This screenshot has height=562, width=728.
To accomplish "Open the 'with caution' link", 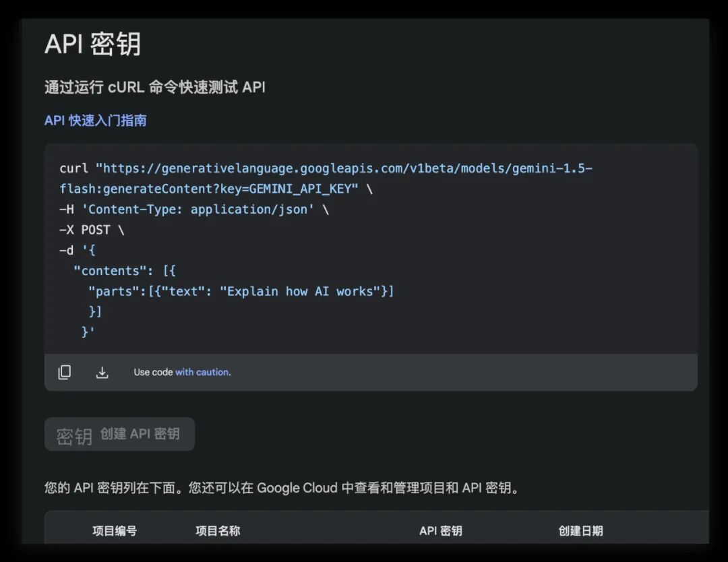I will (202, 372).
